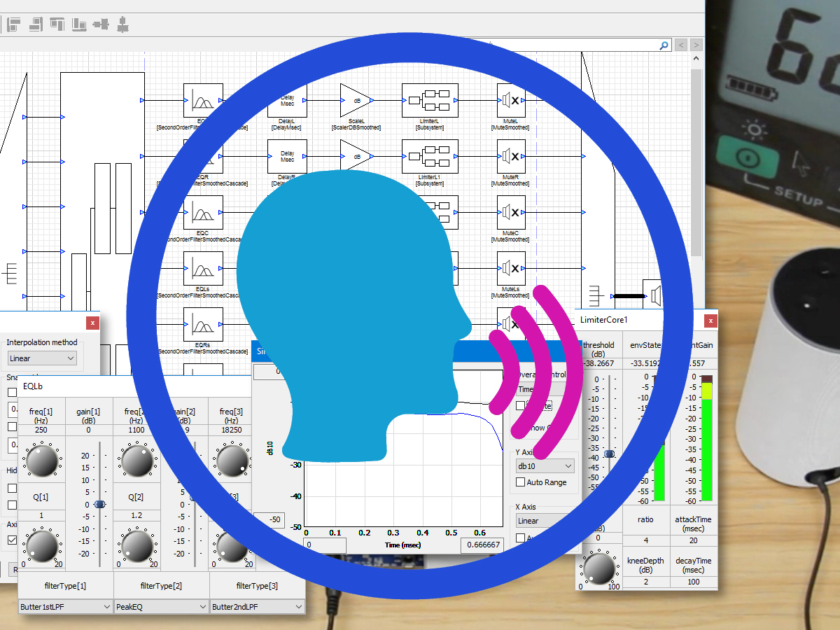The height and width of the screenshot is (630, 840).
Task: Select the EQLs filter block
Action: tap(203, 268)
